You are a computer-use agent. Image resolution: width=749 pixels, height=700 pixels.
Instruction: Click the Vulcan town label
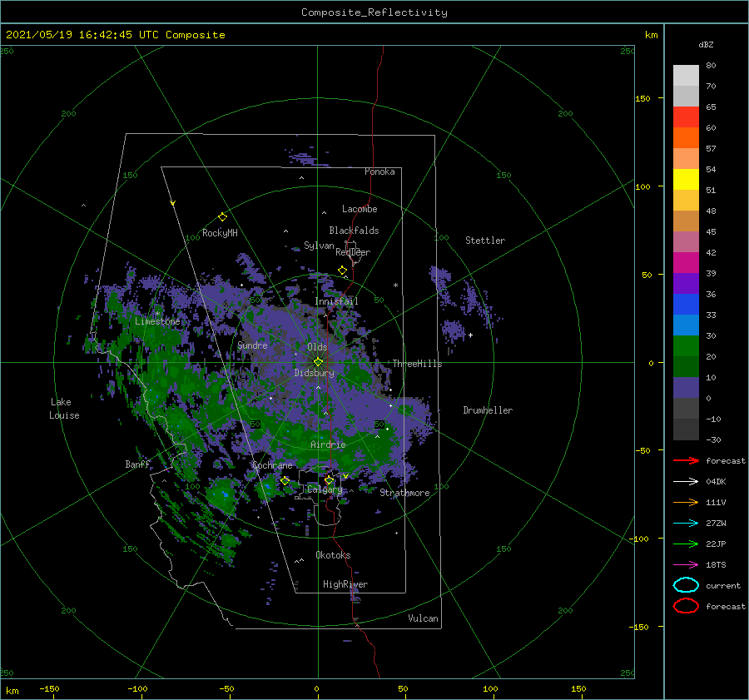[x=424, y=618]
